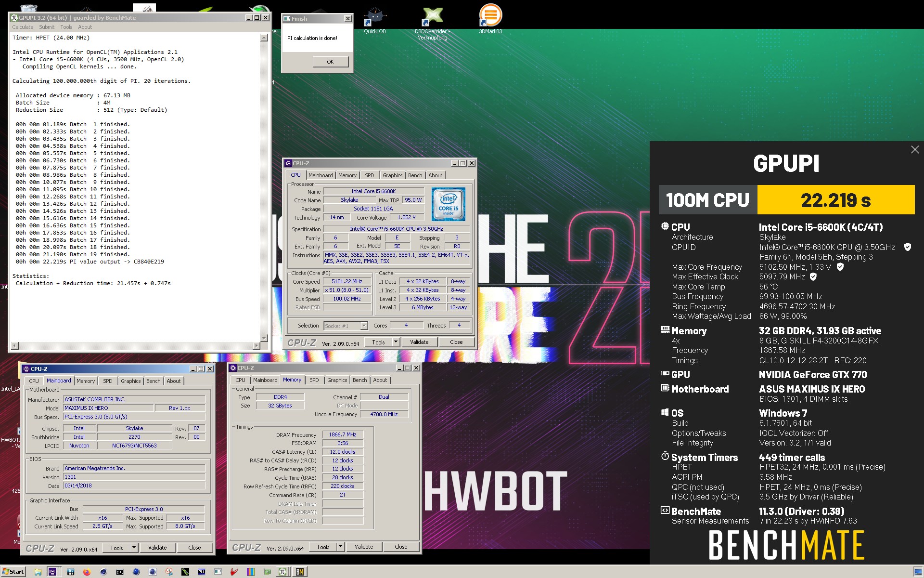Open the green graphics card taskbar icon
Viewport: 924px width, 578px height.
click(x=267, y=572)
